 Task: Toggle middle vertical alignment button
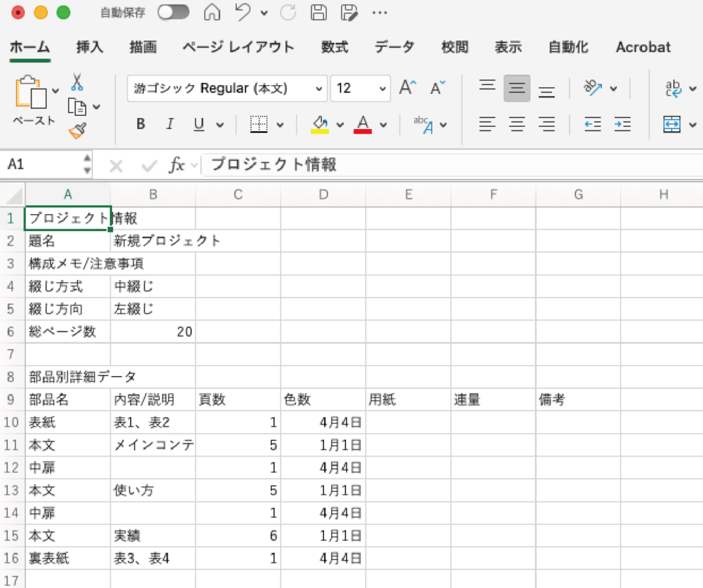(517, 88)
